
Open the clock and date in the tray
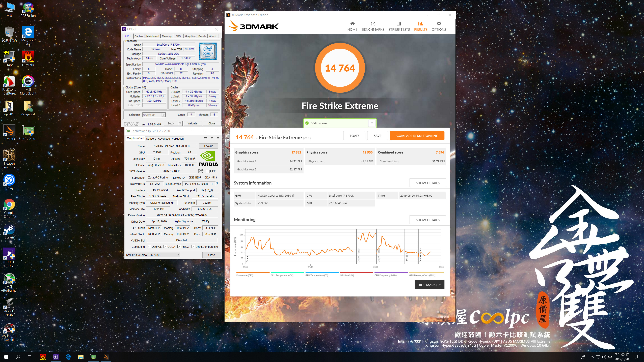[x=622, y=357]
